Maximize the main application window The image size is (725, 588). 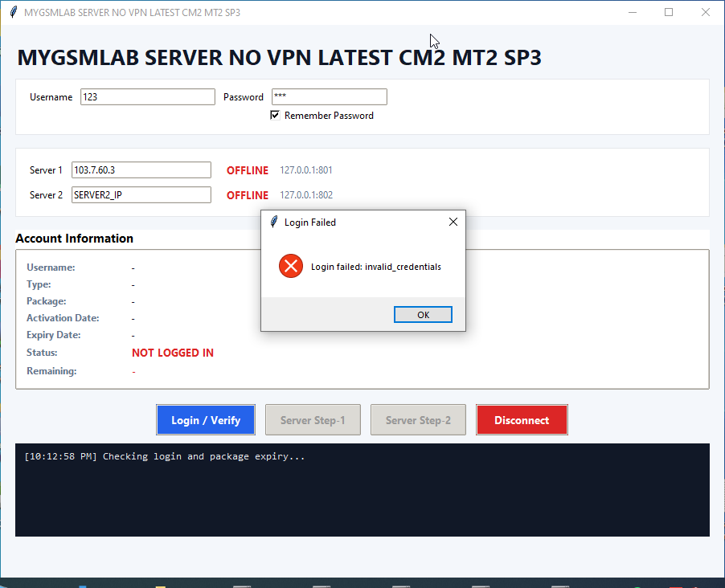669,12
